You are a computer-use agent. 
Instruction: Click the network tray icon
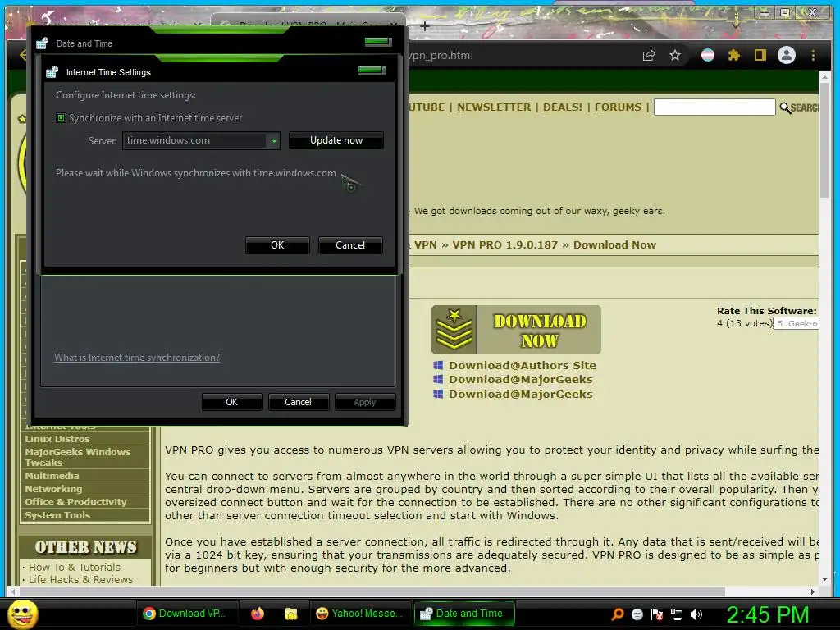point(677,614)
